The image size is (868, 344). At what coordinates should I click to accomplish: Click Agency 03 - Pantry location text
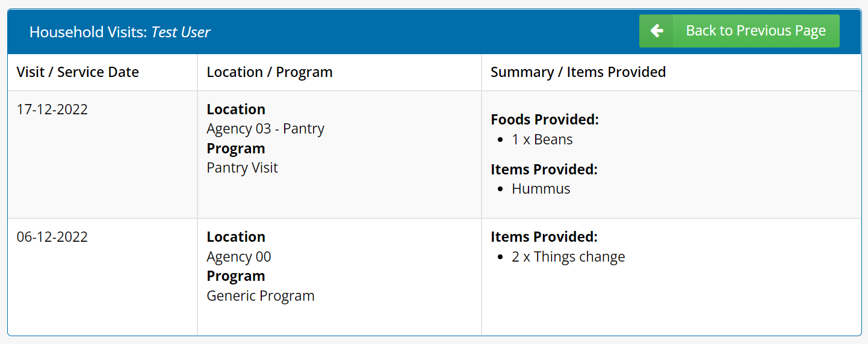265,129
